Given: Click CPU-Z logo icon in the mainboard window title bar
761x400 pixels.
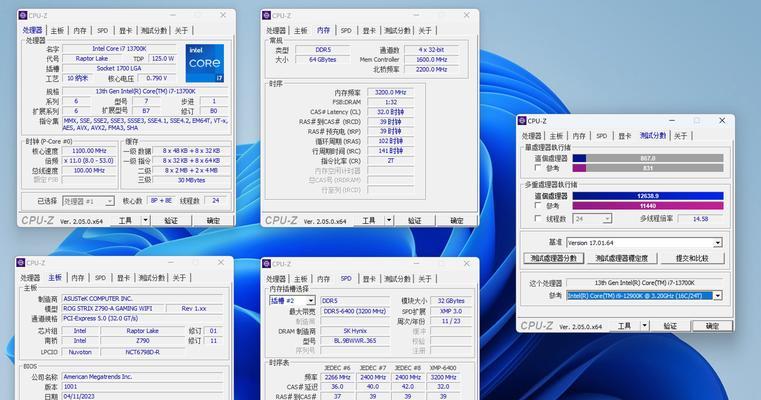Looking at the screenshot, I should 21,263.
